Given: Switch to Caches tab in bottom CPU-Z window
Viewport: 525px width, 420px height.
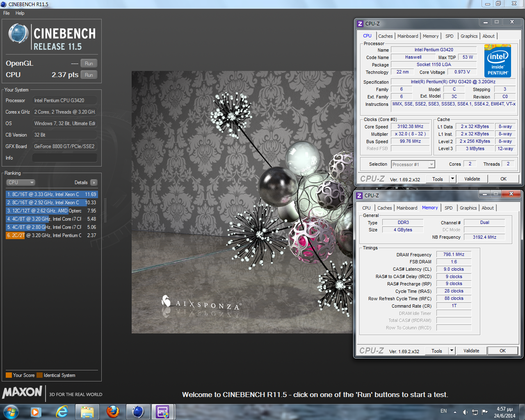Looking at the screenshot, I should 385,208.
